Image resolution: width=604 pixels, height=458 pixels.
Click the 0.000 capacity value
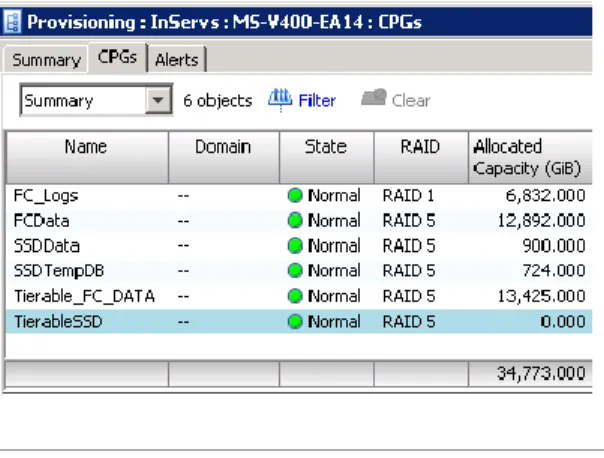point(563,322)
